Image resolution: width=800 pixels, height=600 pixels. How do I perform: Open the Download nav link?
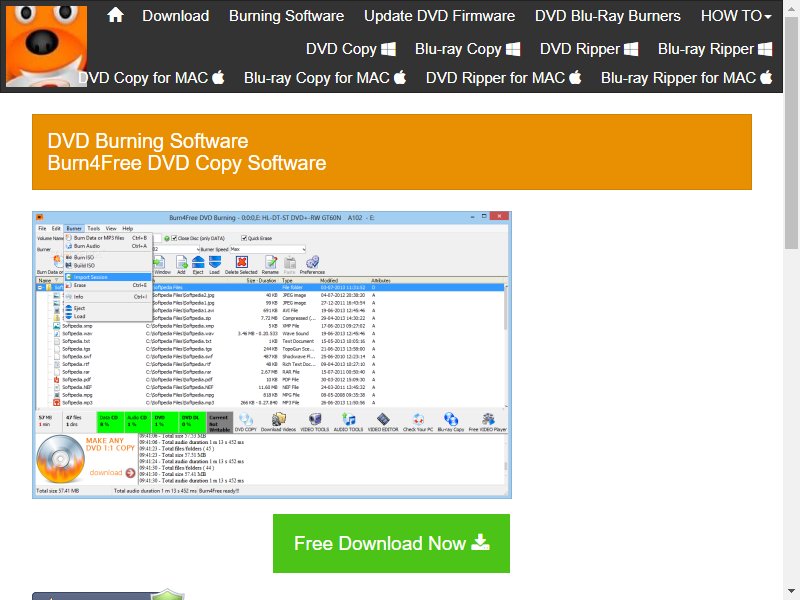[176, 16]
